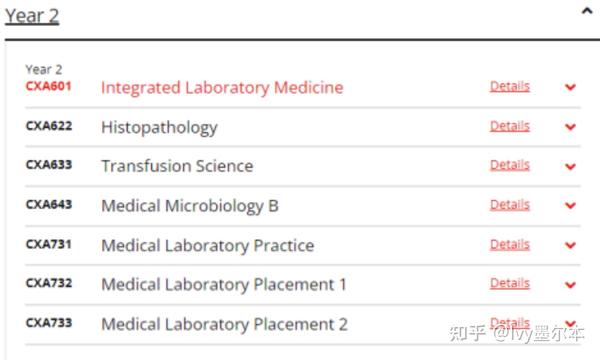This screenshot has height=360, width=600.
Task: Click the CXA733 unit code
Action: coord(49,323)
